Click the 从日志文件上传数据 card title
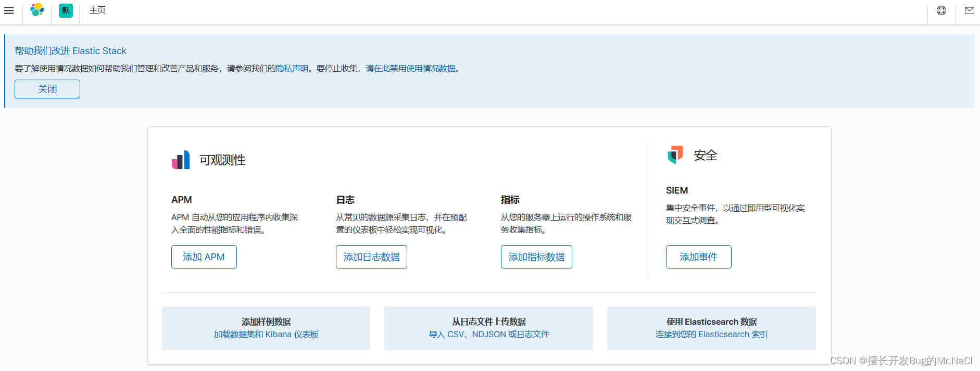The image size is (980, 371). pos(489,322)
